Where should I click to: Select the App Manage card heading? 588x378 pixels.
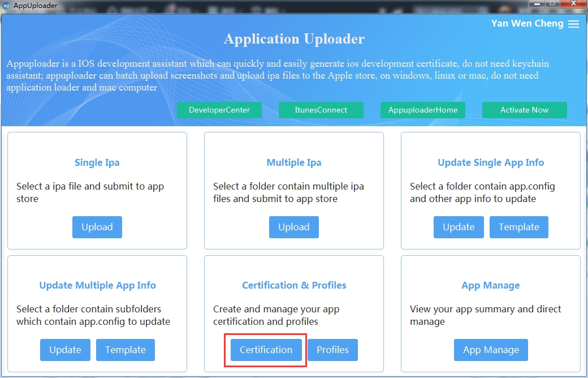click(x=491, y=285)
